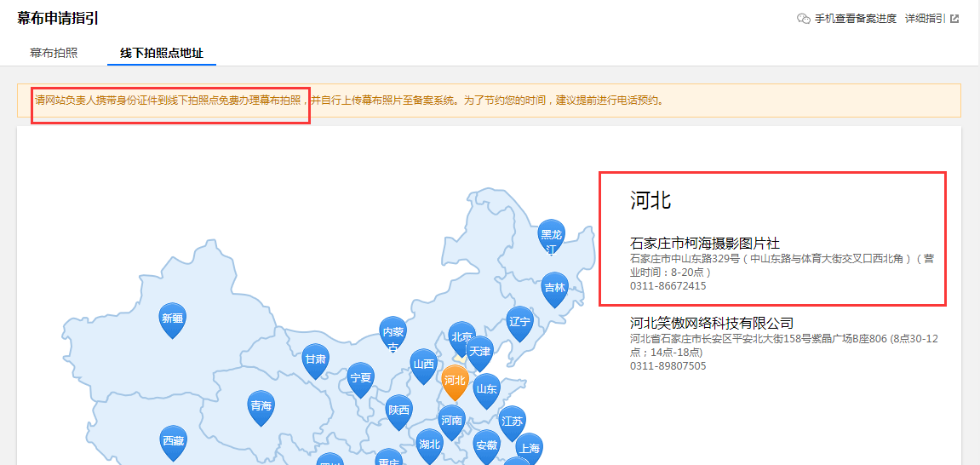The width and height of the screenshot is (980, 465).
Task: Click the external-link icon after 详细指引
Action: coord(954,19)
